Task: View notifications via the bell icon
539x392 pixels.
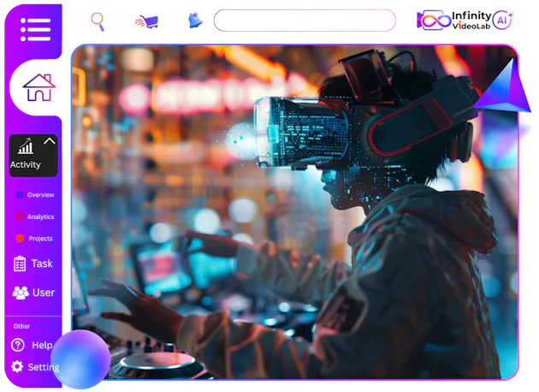Action: click(194, 21)
